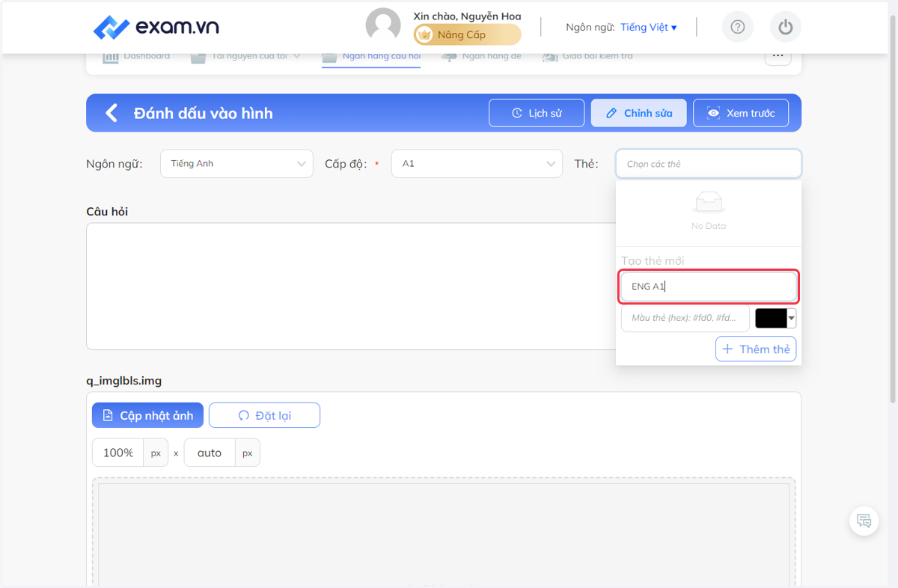Click the Đặt lại reset button
898x588 pixels.
(264, 415)
